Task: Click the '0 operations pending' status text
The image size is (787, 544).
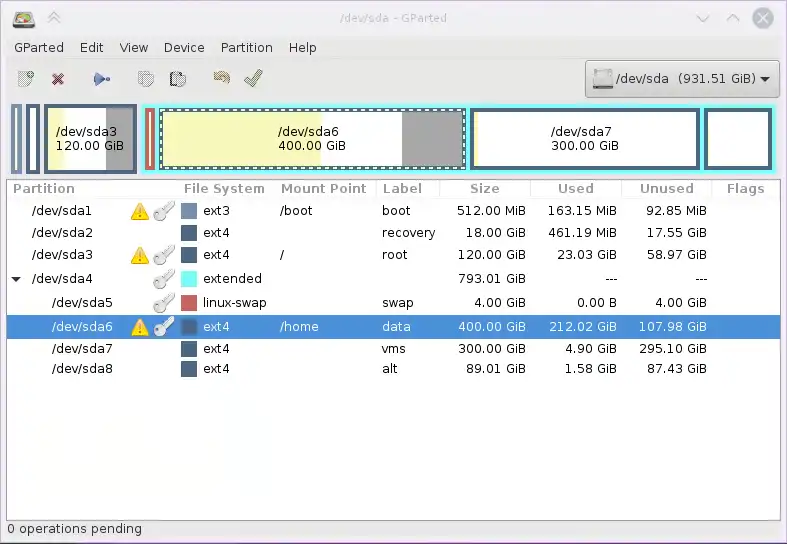Action: pyautogui.click(x=75, y=529)
